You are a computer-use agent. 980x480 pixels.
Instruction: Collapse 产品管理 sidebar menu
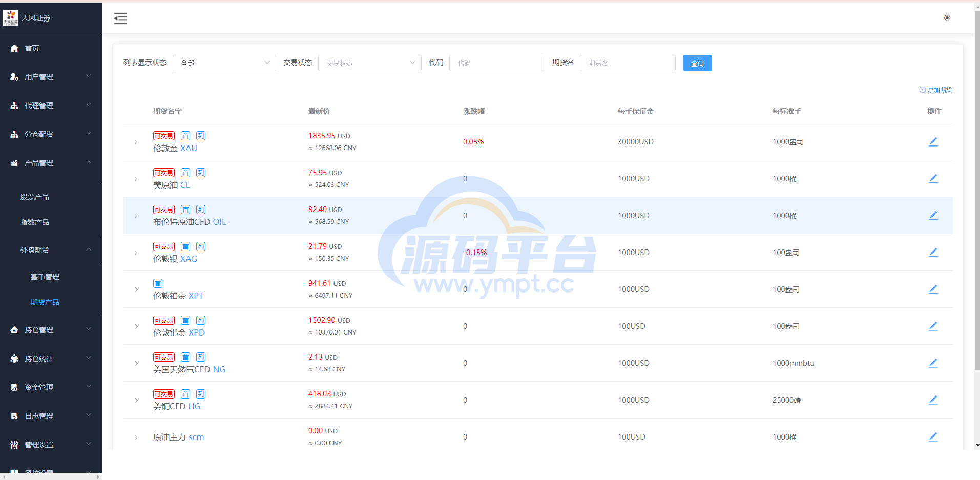click(x=51, y=163)
